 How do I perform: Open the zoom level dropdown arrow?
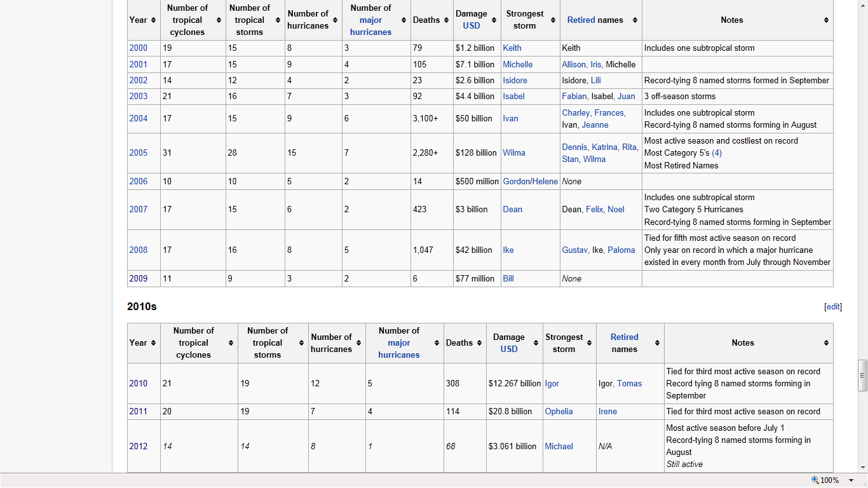click(x=851, y=480)
